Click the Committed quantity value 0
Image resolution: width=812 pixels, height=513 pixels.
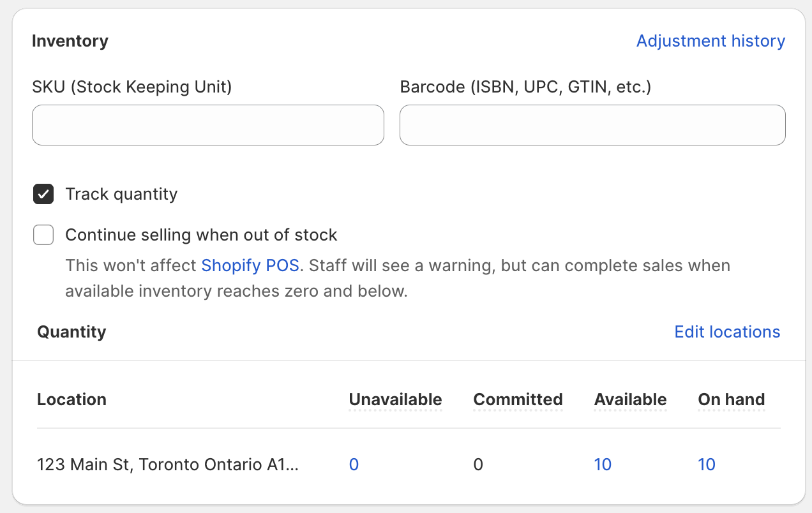point(478,465)
